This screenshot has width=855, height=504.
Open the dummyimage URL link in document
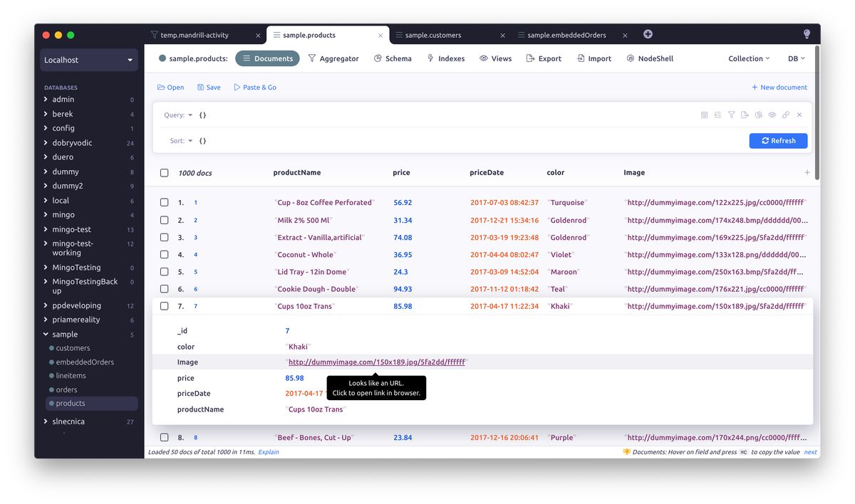376,362
